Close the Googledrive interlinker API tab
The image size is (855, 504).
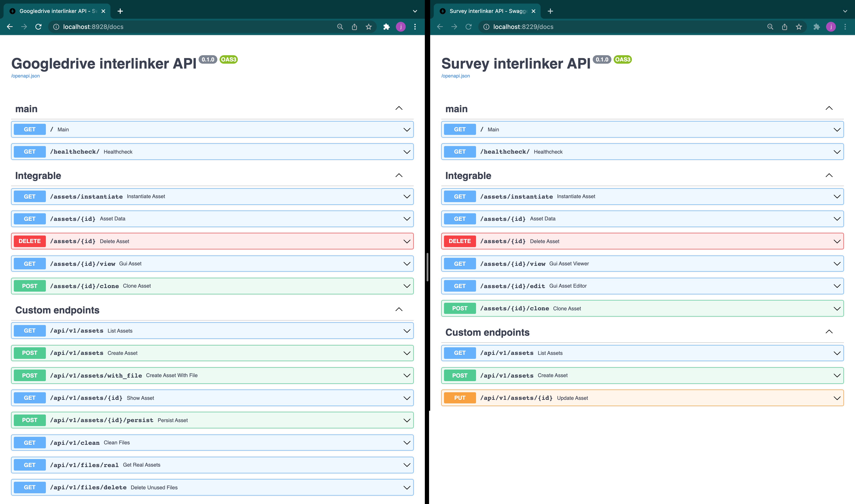103,11
